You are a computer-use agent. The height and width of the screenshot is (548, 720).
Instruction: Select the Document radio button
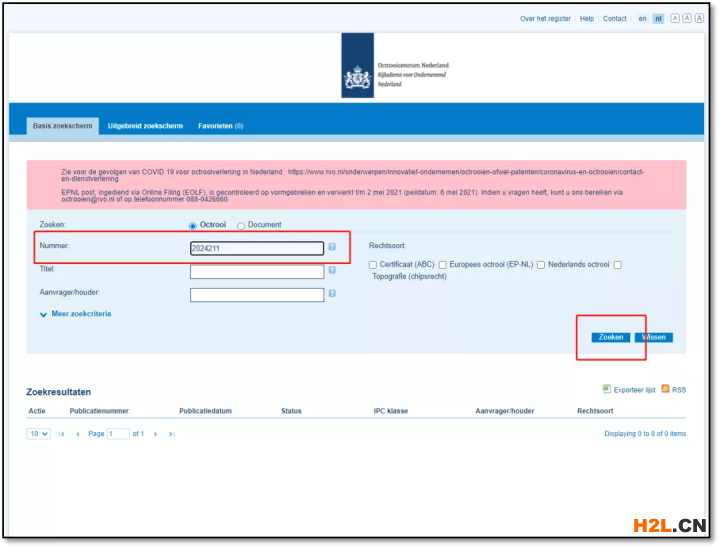pos(241,226)
